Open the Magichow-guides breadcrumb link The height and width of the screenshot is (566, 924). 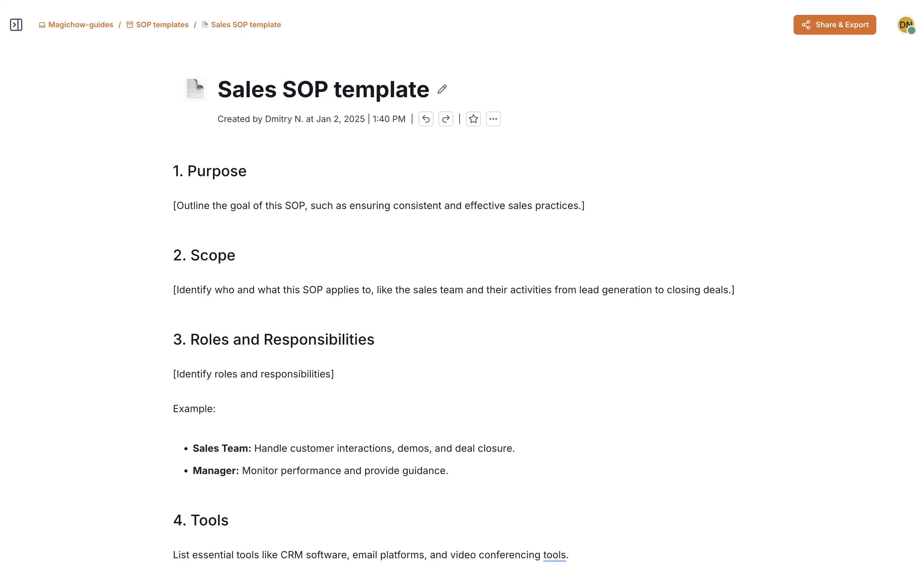tap(80, 25)
